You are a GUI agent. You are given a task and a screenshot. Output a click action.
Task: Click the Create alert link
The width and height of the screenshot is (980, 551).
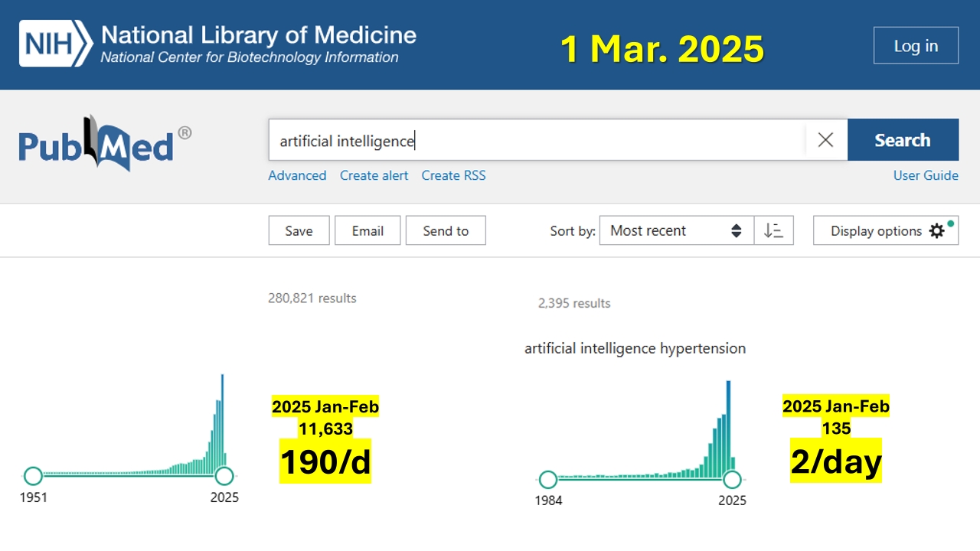point(374,175)
